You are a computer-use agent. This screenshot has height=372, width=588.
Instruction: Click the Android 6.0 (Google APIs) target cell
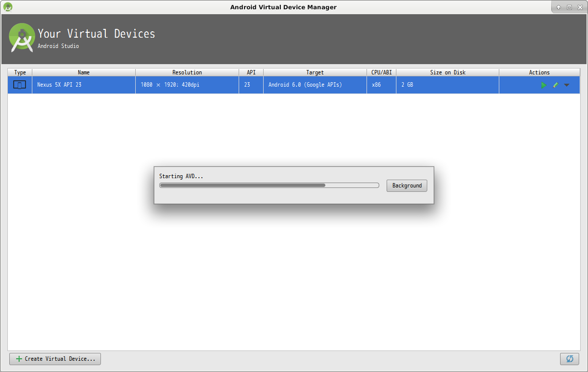305,85
